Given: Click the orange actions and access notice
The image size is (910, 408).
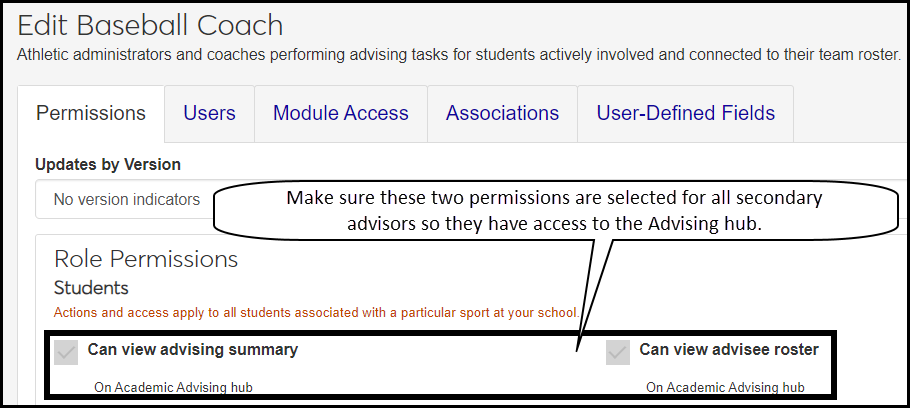Looking at the screenshot, I should [x=316, y=312].
